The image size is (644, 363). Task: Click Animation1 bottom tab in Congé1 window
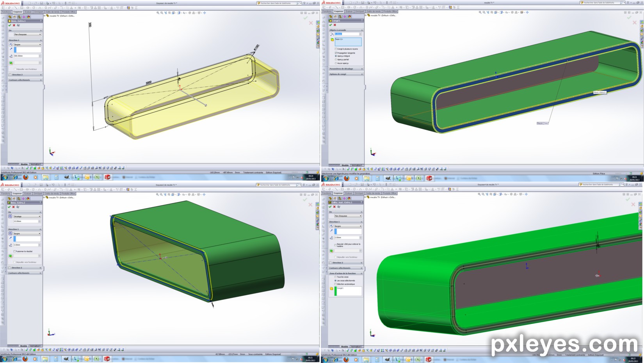pos(356,165)
